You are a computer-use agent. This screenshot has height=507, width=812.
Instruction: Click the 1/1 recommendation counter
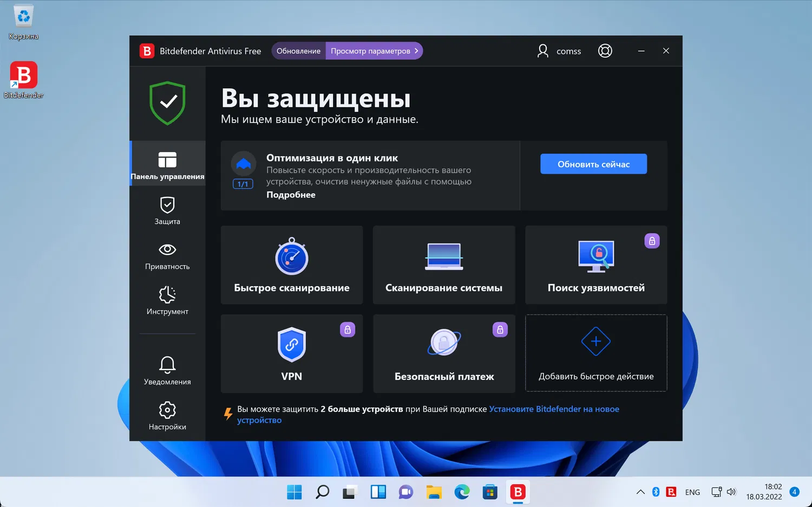tap(243, 184)
